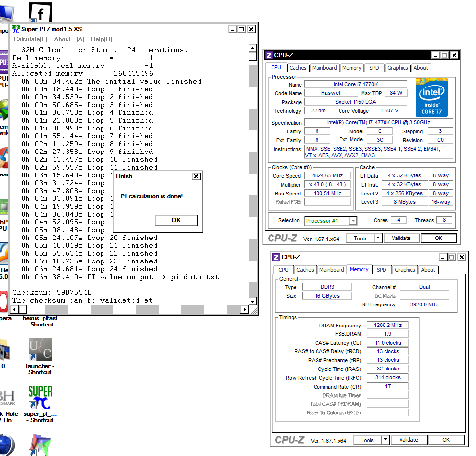This screenshot has width=476, height=456.
Task: Click the Threads count 8 value
Action: [x=444, y=220]
